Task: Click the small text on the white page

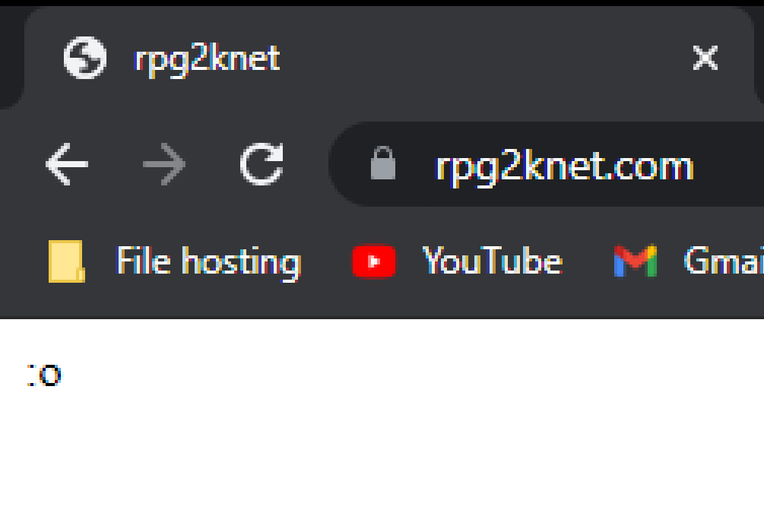Action: 44,375
